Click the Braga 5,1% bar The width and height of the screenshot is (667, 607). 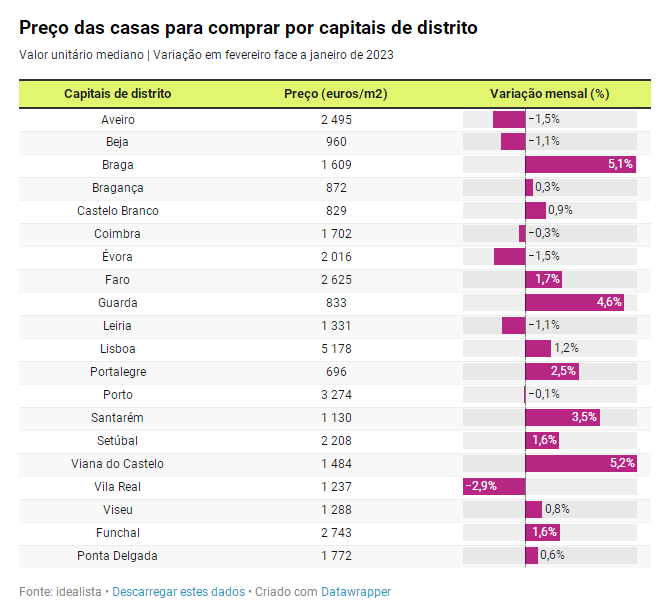[580, 165]
